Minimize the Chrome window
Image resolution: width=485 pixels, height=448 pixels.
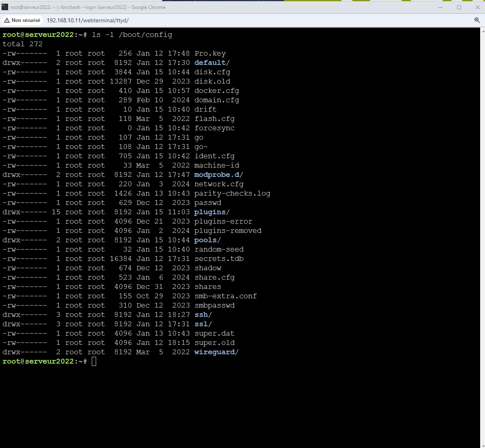click(440, 7)
